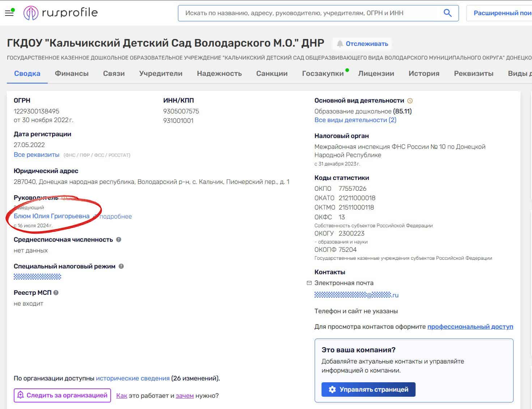This screenshot has height=409, width=532.
Task: Open the исторические сведения link
Action: tap(133, 378)
